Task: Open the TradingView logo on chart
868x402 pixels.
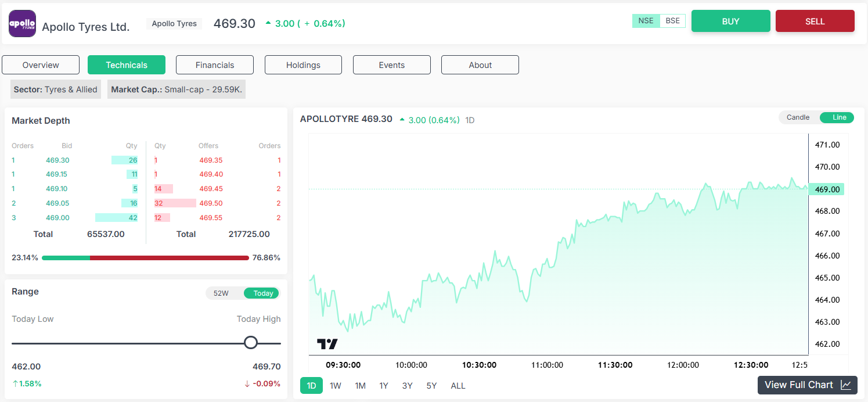Action: [327, 344]
